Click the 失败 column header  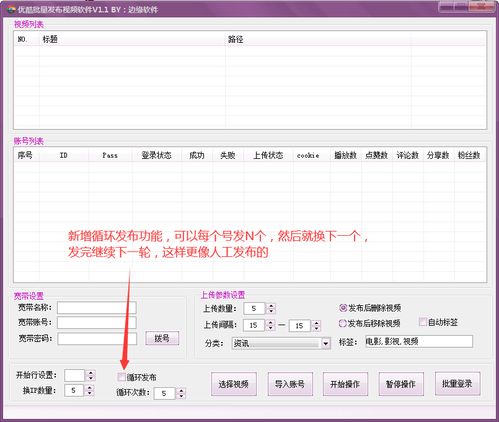(228, 155)
